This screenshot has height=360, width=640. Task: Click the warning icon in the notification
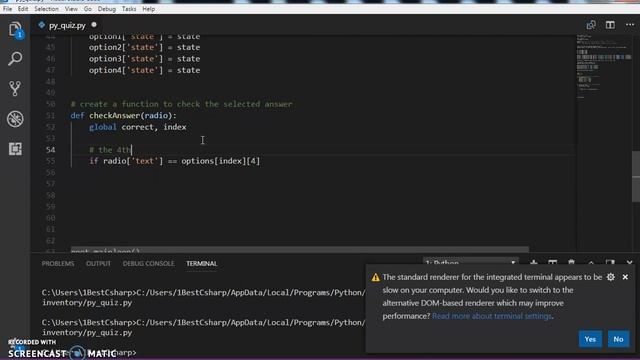point(376,278)
